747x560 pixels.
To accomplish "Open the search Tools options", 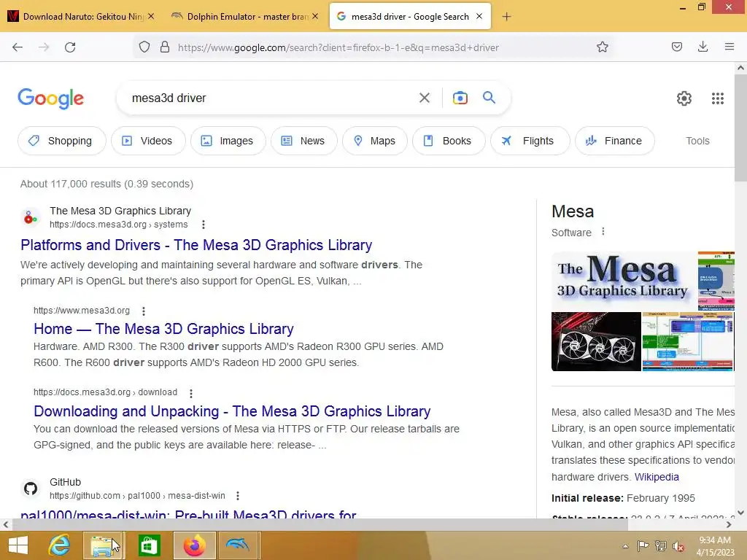I will (697, 141).
